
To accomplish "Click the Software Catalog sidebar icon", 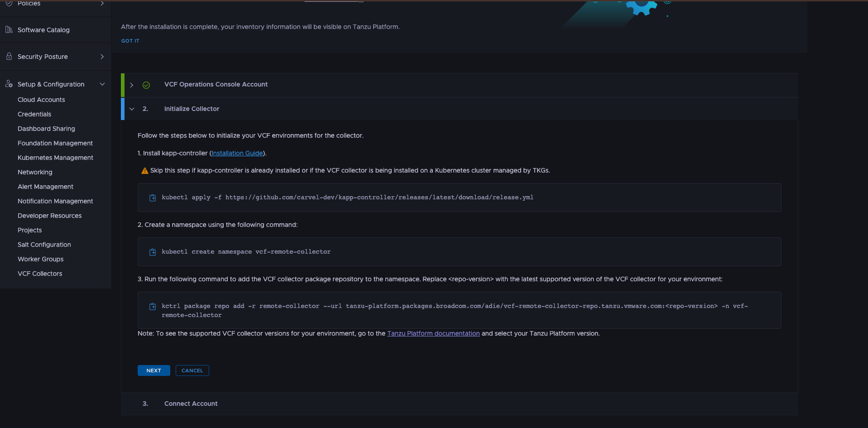I will 9,30.
